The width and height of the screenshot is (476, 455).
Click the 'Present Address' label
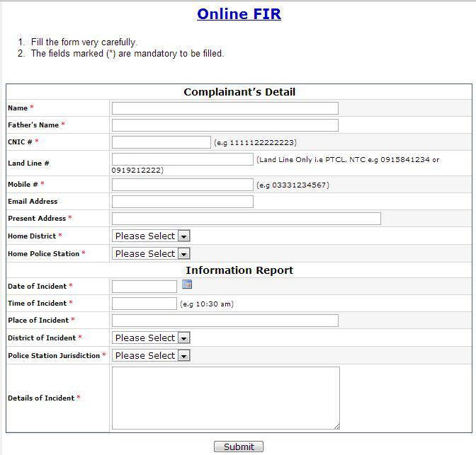tap(37, 219)
